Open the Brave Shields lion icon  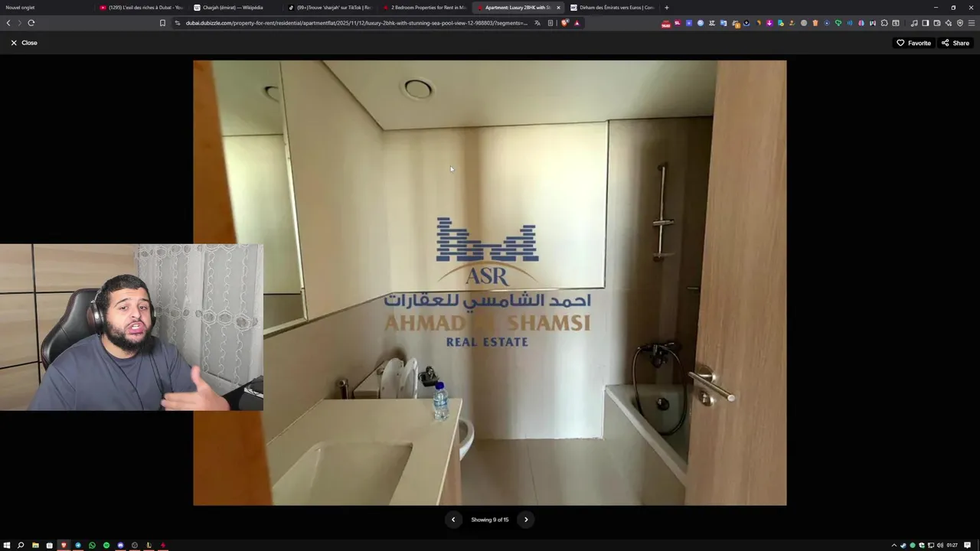pyautogui.click(x=565, y=23)
